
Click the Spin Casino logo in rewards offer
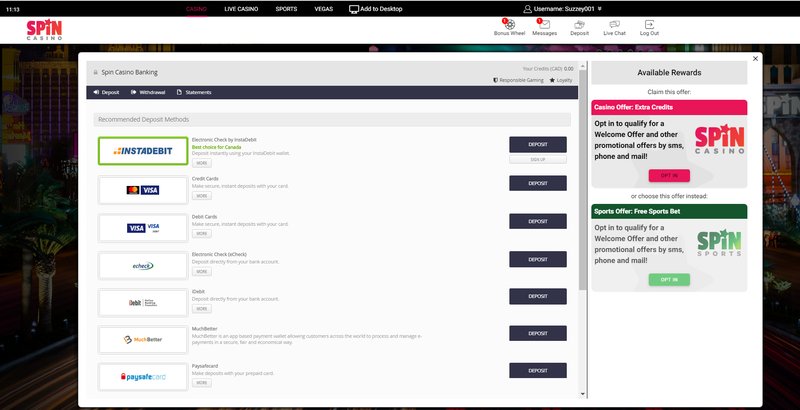click(x=719, y=140)
